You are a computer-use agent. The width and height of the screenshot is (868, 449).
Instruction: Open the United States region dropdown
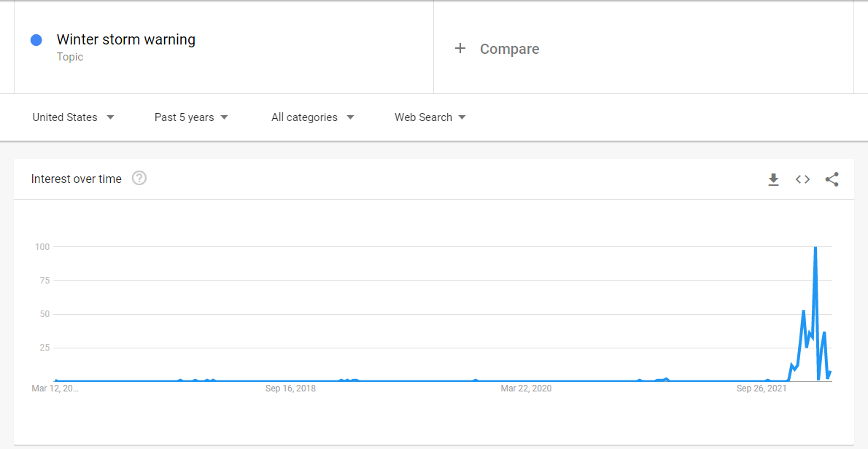(x=73, y=117)
